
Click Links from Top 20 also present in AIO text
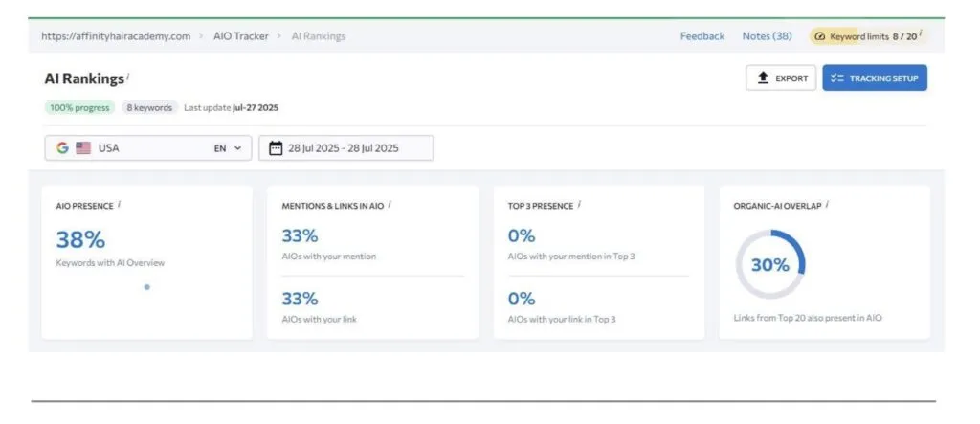point(808,318)
